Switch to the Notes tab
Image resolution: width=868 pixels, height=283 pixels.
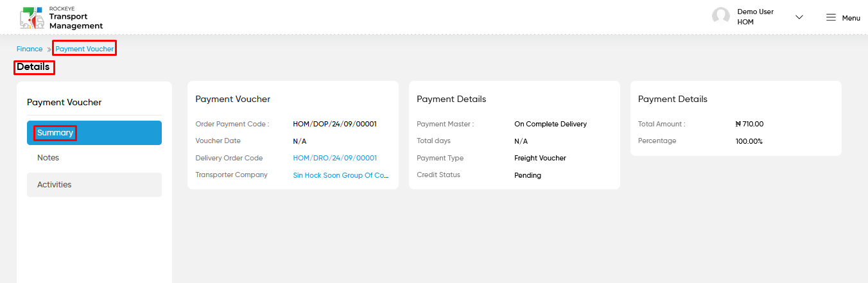94,158
